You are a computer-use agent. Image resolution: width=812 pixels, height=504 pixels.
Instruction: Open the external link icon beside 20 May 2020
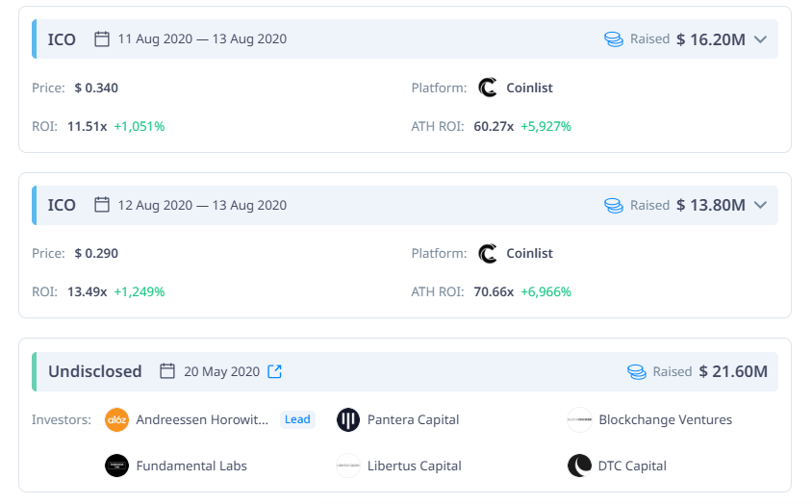tap(274, 371)
